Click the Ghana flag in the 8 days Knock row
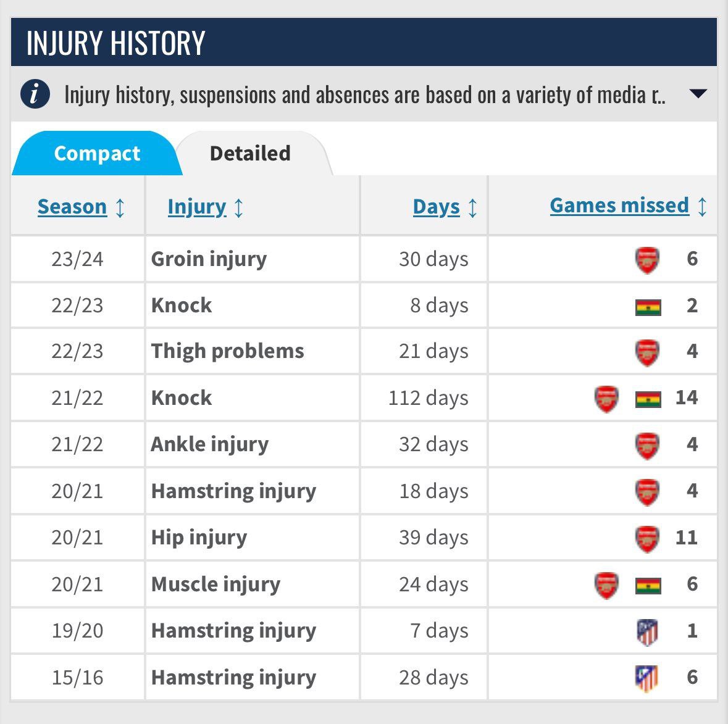The height and width of the screenshot is (724, 728). click(648, 307)
